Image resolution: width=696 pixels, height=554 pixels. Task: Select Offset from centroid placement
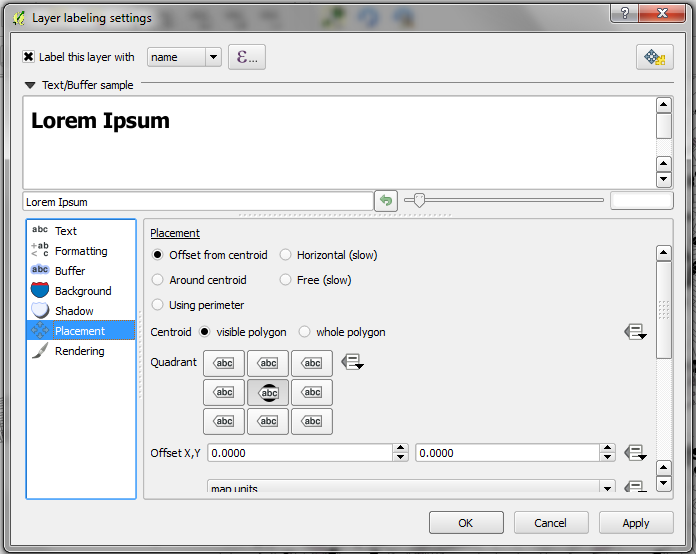pyautogui.click(x=157, y=255)
